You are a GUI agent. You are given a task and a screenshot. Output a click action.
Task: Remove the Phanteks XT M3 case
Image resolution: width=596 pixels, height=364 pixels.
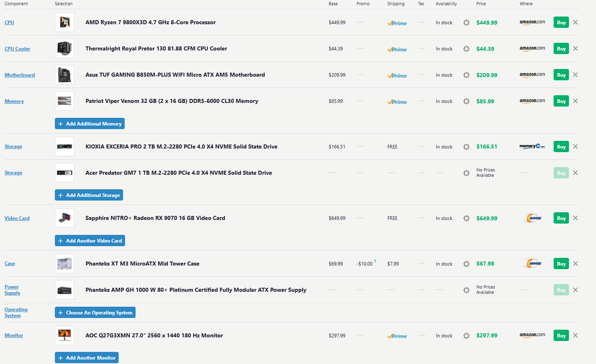point(575,264)
